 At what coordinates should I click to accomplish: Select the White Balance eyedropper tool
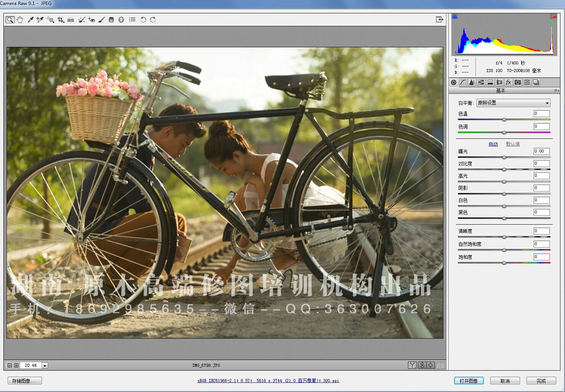[x=30, y=20]
